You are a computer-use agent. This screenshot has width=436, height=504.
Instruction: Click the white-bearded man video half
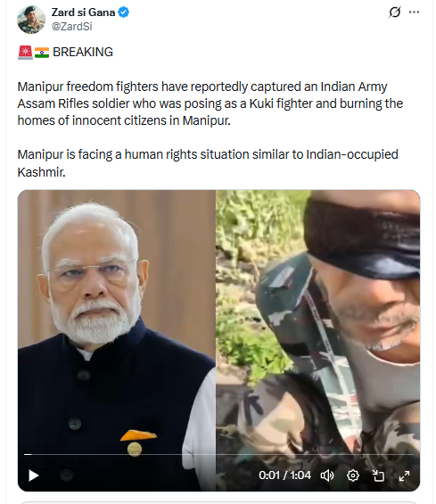tap(117, 321)
